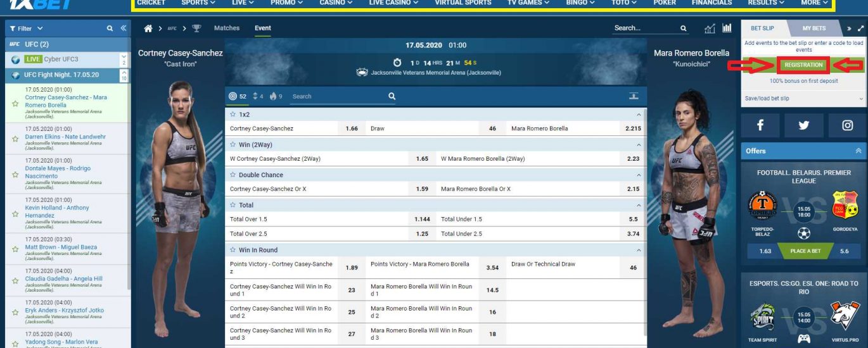868x348 pixels.
Task: Click the UFC logo in the breadcrumb
Action: [172, 28]
